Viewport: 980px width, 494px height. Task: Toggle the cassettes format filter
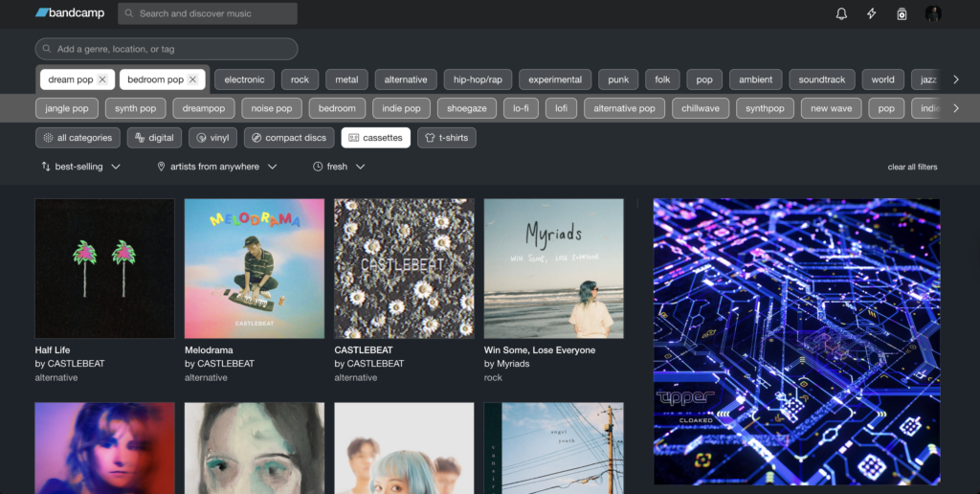(375, 138)
